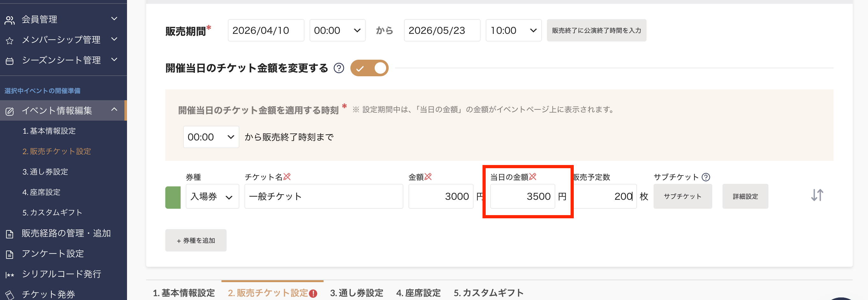Screen dimensions: 868x300
Task: Open the 券種 入場券 dropdown
Action: 212,196
